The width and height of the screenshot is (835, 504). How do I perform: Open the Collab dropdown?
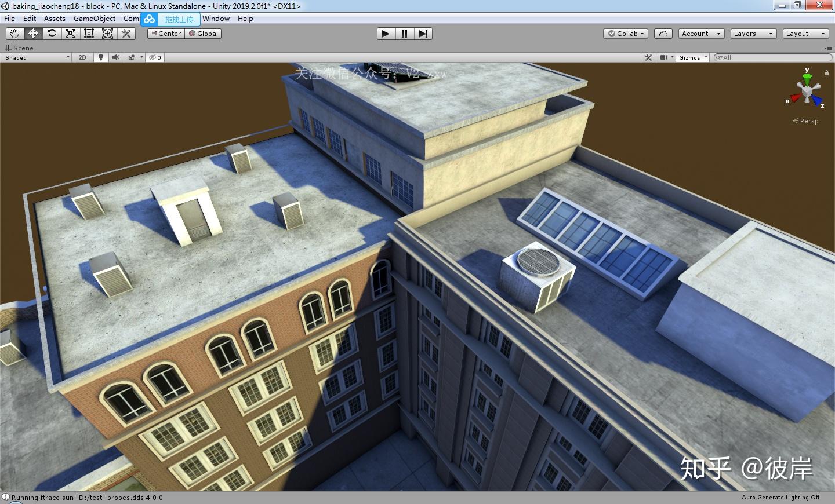coord(626,34)
